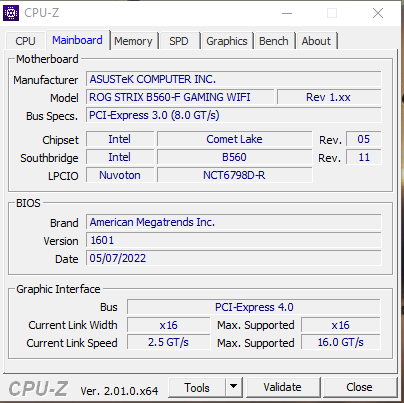Select the Mainboard tab
The height and width of the screenshot is (403, 404).
pos(77,40)
